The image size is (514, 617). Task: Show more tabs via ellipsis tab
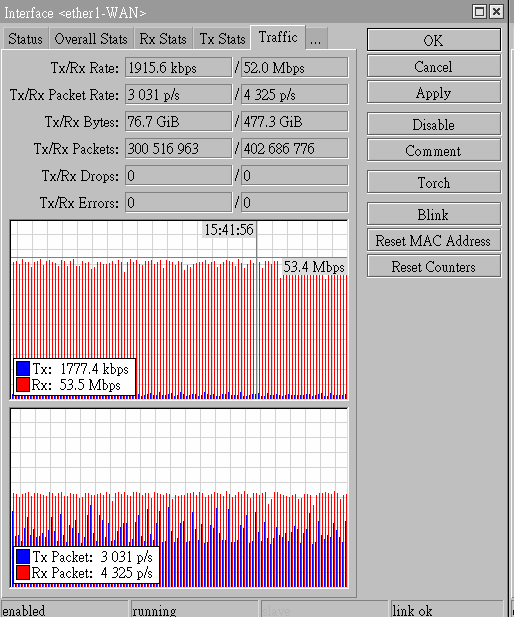coord(316,39)
